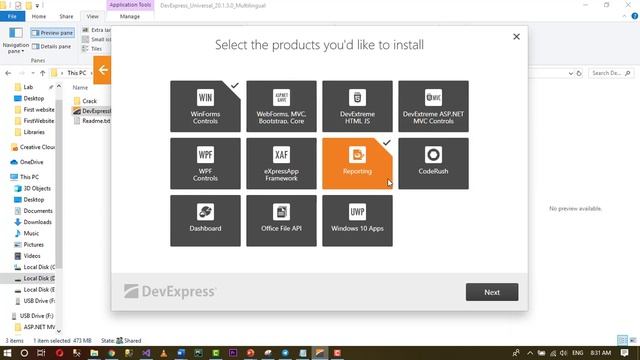Open 3D Objects in the sidebar
This screenshot has height=360, width=640.
(37, 188)
